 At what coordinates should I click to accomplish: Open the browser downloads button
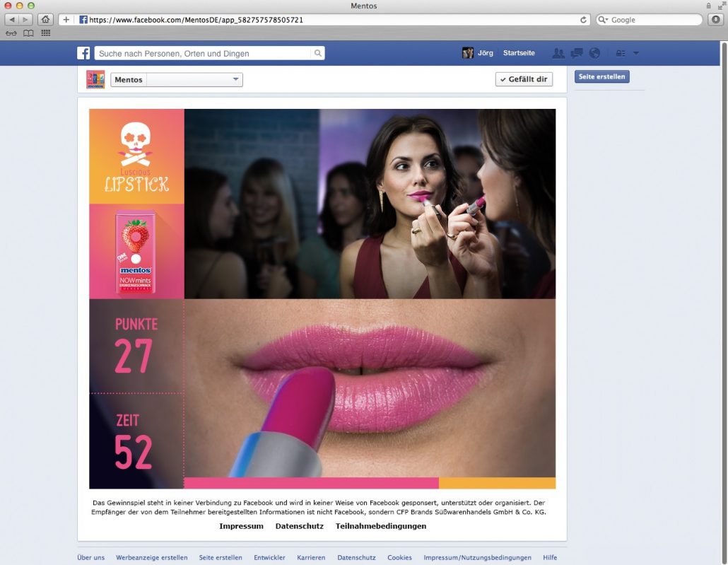pyautogui.click(x=715, y=20)
